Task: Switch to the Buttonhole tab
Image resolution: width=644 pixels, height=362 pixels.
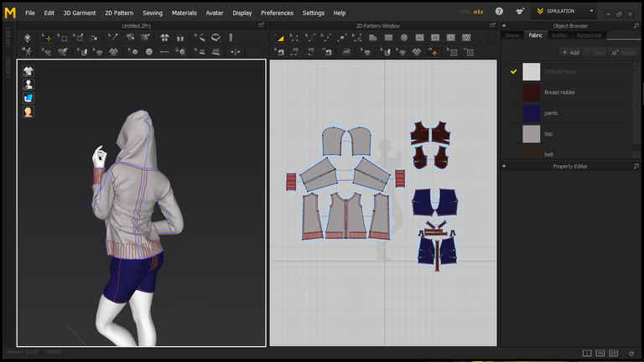Action: (589, 35)
